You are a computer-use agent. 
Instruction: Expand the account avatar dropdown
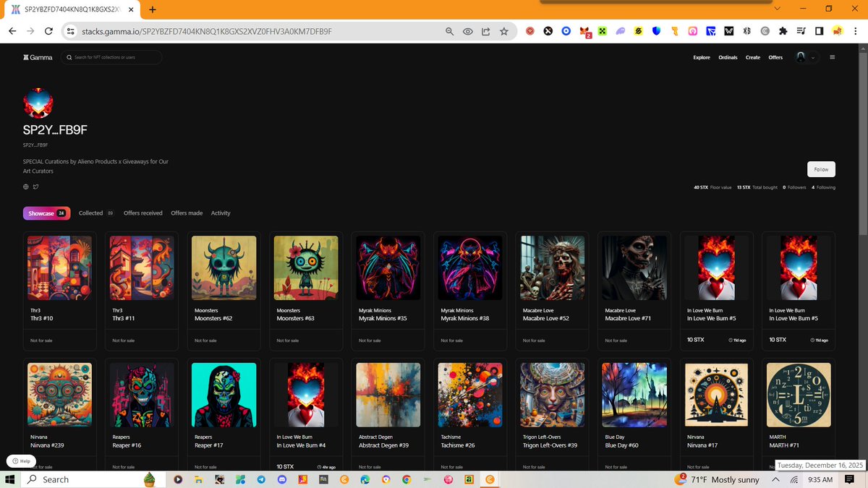point(806,57)
